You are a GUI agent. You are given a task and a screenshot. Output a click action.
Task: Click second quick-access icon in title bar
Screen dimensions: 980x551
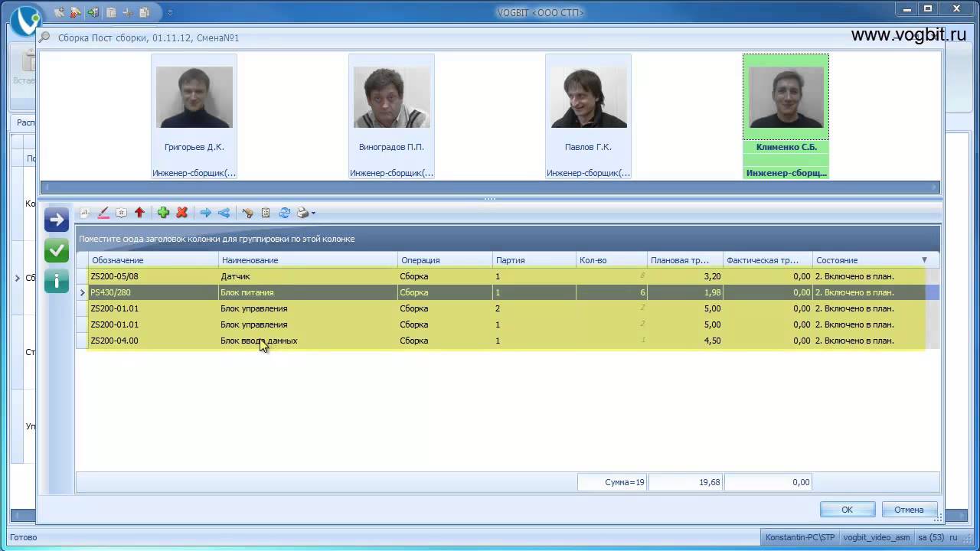pos(76,12)
